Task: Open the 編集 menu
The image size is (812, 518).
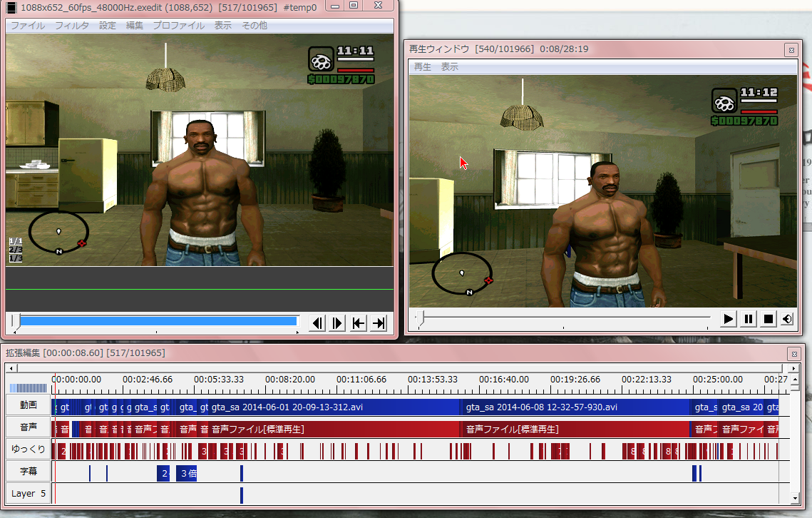Action: coord(135,26)
